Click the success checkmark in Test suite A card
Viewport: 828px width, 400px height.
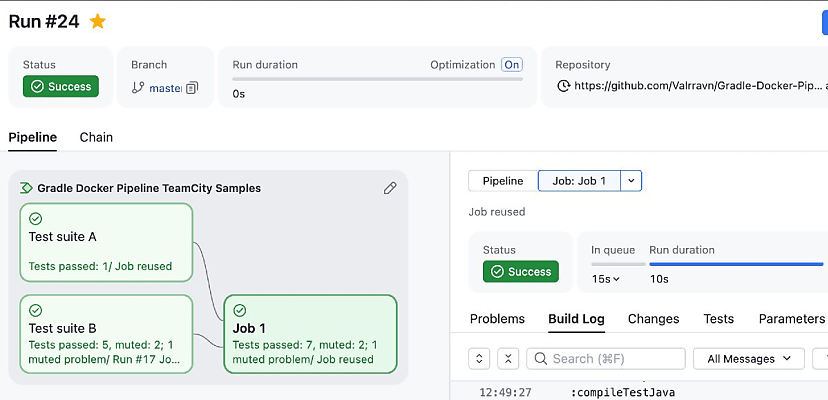[35, 219]
